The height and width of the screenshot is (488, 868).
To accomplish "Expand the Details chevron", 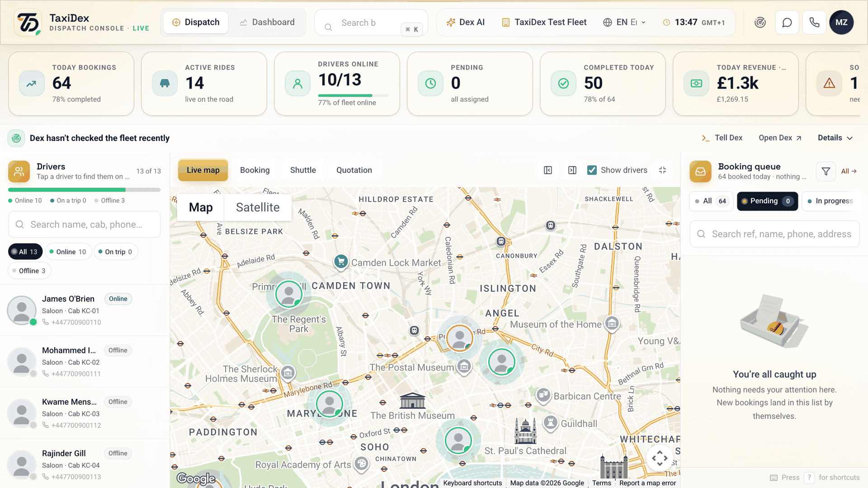I will point(850,138).
